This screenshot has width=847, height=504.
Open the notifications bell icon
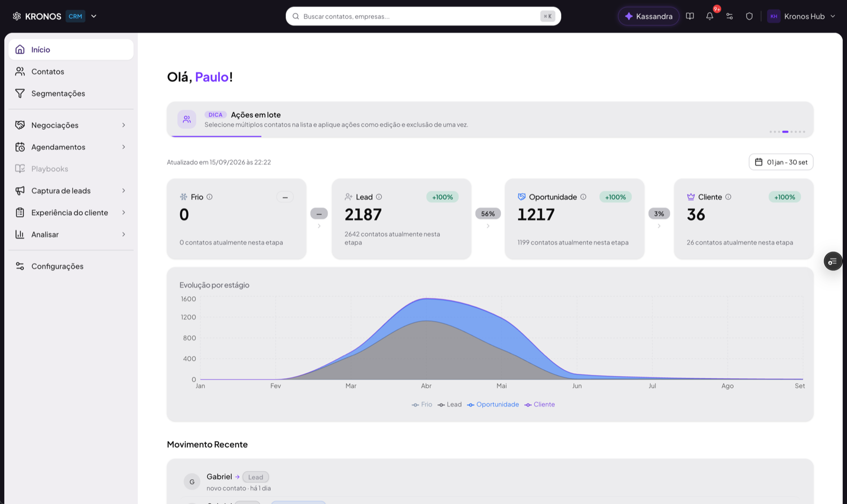tap(709, 16)
